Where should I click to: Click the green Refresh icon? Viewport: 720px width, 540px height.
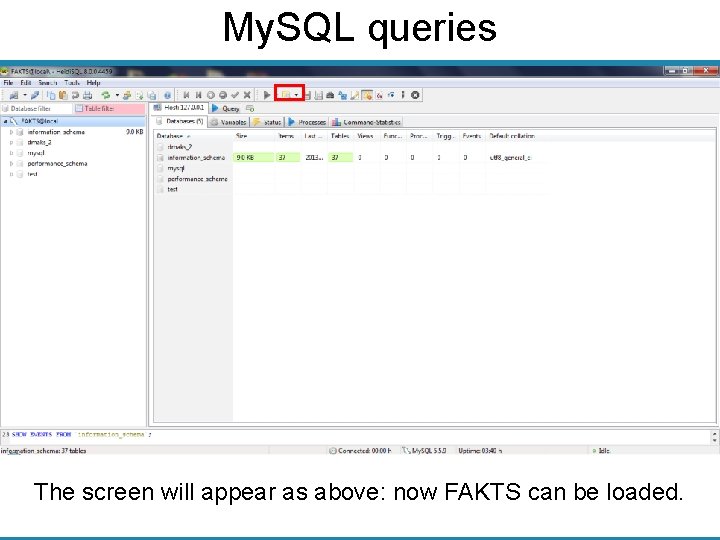106,95
